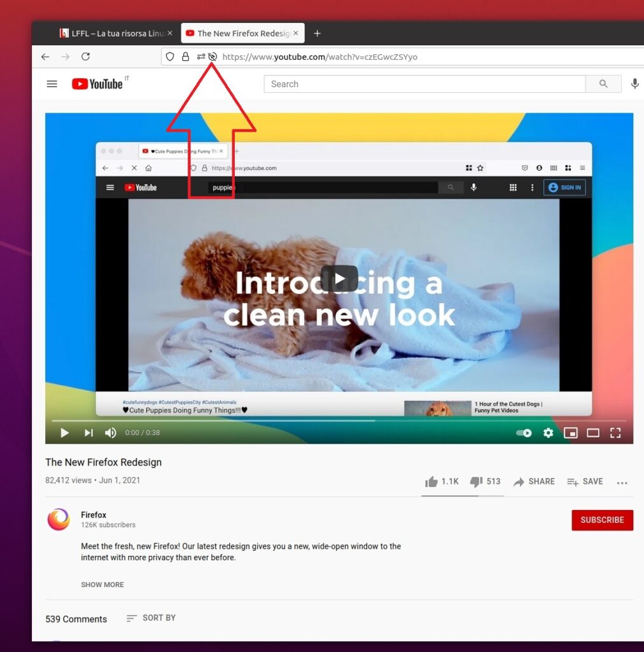The height and width of the screenshot is (652, 644).
Task: Click the play button in player controls
Action: pyautogui.click(x=64, y=433)
